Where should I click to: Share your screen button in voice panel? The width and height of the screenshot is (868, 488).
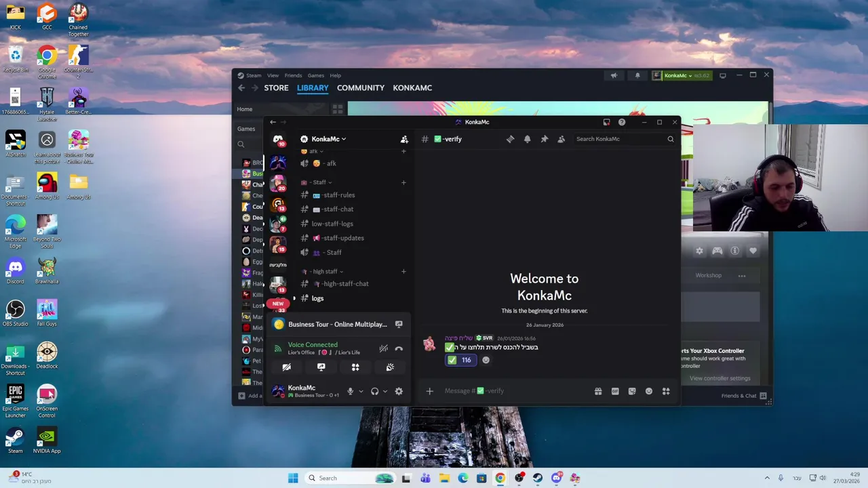click(x=321, y=367)
